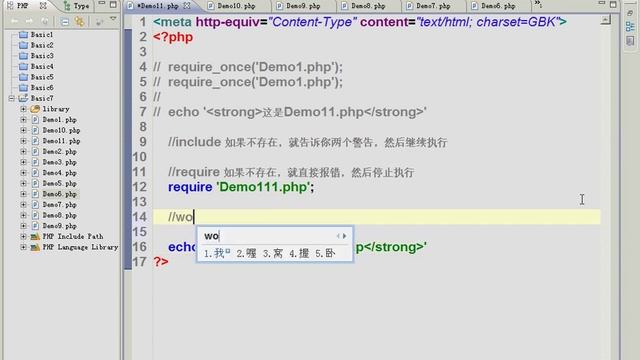640x360 pixels.
Task: Click the PHP Language Library icon
Action: coord(35,247)
